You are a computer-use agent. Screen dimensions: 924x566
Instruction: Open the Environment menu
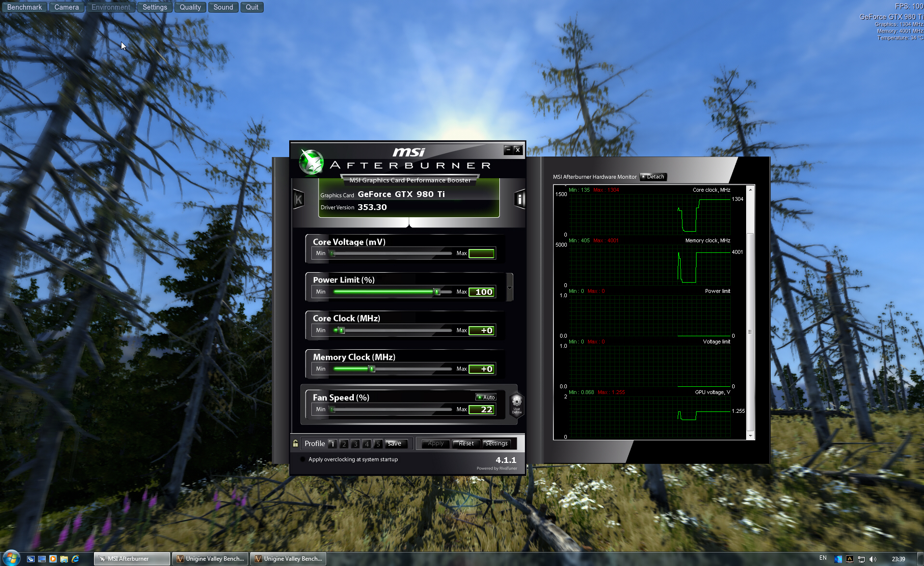pyautogui.click(x=111, y=7)
